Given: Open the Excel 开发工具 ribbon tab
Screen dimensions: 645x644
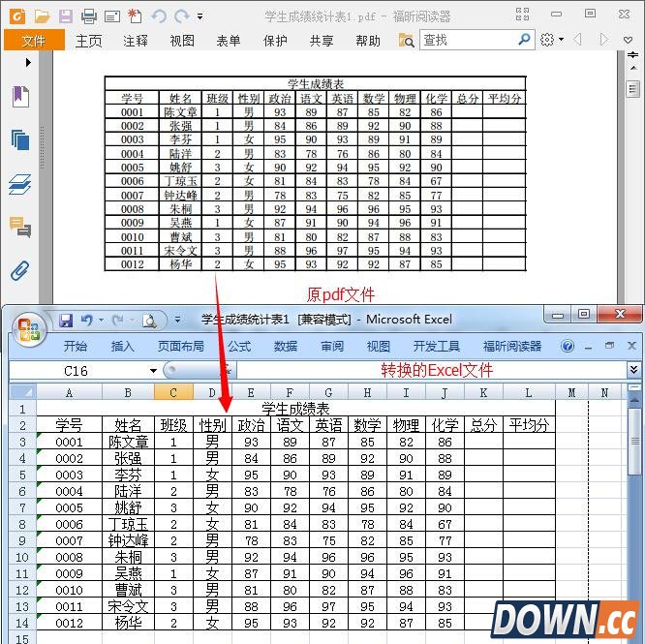Looking at the screenshot, I should coord(437,347).
